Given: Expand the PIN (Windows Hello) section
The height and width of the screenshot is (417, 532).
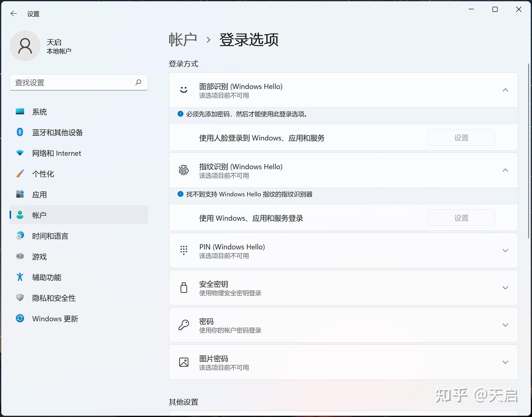Looking at the screenshot, I should click(x=505, y=250).
